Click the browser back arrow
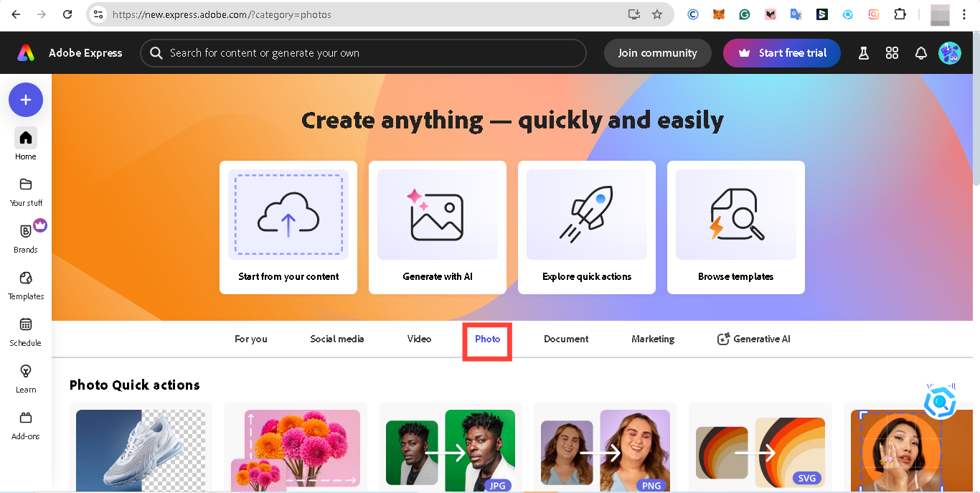The height and width of the screenshot is (493, 980). [x=16, y=14]
